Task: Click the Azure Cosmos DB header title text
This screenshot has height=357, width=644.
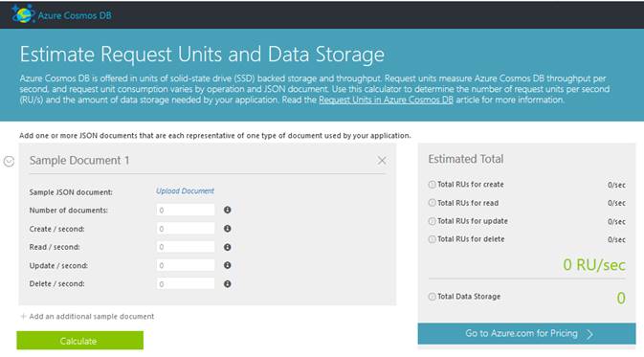Action: tap(75, 15)
